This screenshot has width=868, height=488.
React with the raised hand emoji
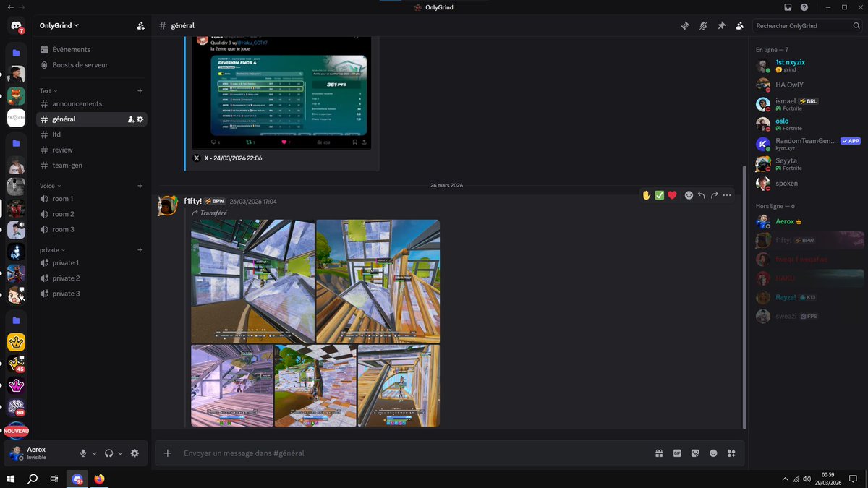[x=647, y=195]
